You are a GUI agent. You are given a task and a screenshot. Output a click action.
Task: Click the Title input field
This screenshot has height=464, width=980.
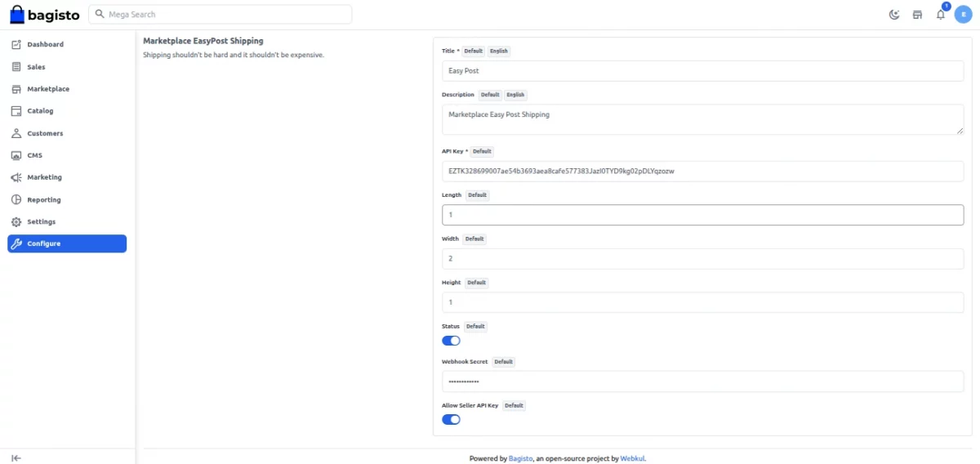[x=702, y=71]
